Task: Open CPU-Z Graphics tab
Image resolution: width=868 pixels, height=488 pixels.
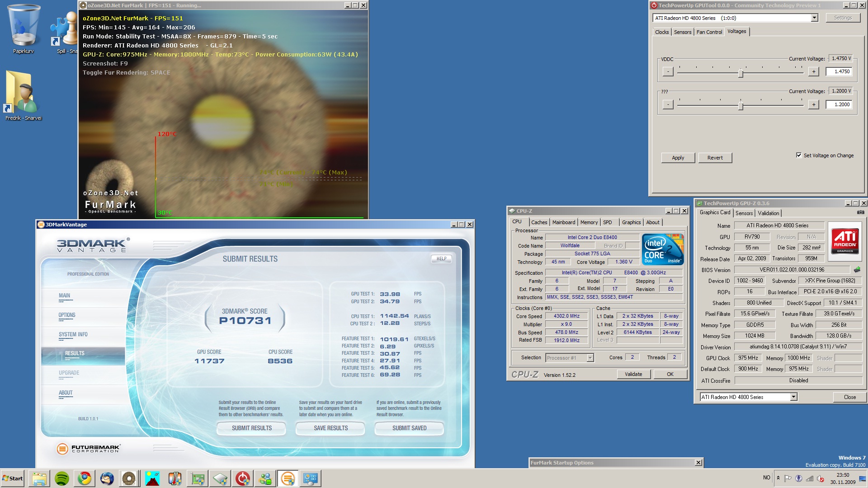Action: point(631,222)
